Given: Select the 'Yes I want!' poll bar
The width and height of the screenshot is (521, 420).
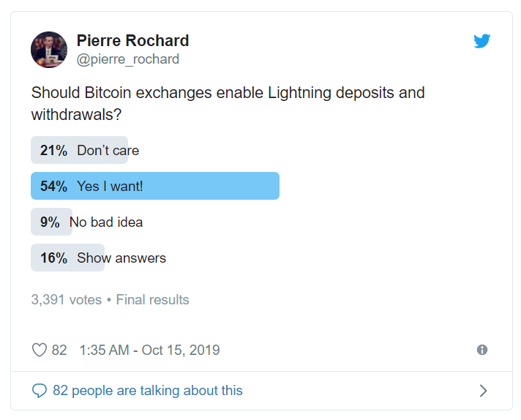Looking at the screenshot, I should click(155, 186).
